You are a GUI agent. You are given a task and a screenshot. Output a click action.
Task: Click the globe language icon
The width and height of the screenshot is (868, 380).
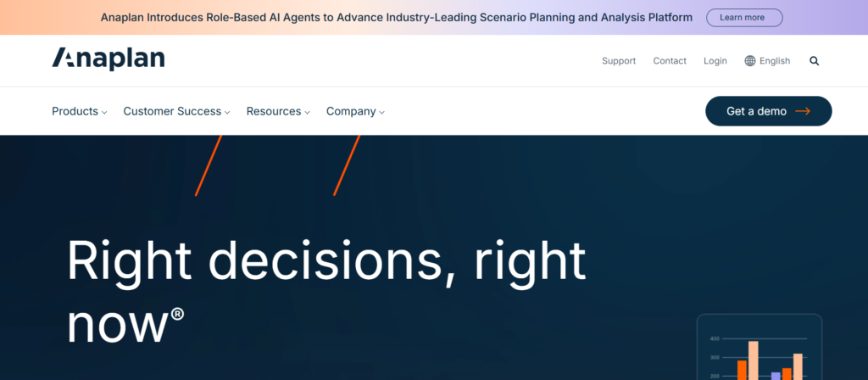coord(750,61)
